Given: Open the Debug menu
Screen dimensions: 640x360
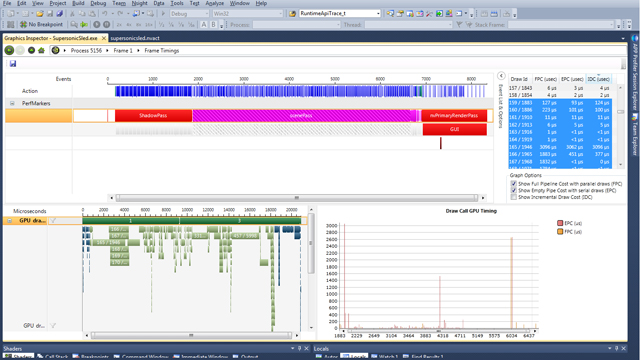Looking at the screenshot, I should [98, 3].
